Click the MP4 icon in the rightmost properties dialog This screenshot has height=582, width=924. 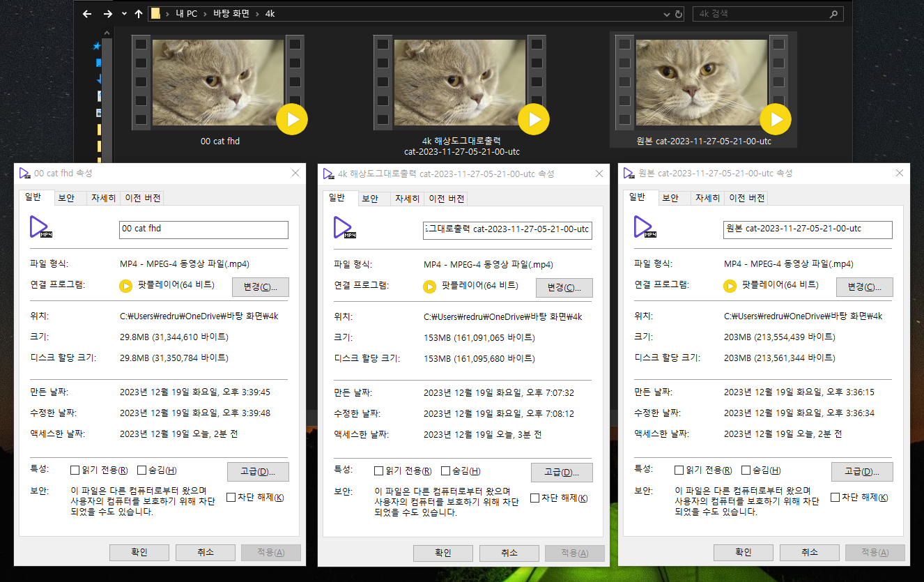[x=644, y=227]
